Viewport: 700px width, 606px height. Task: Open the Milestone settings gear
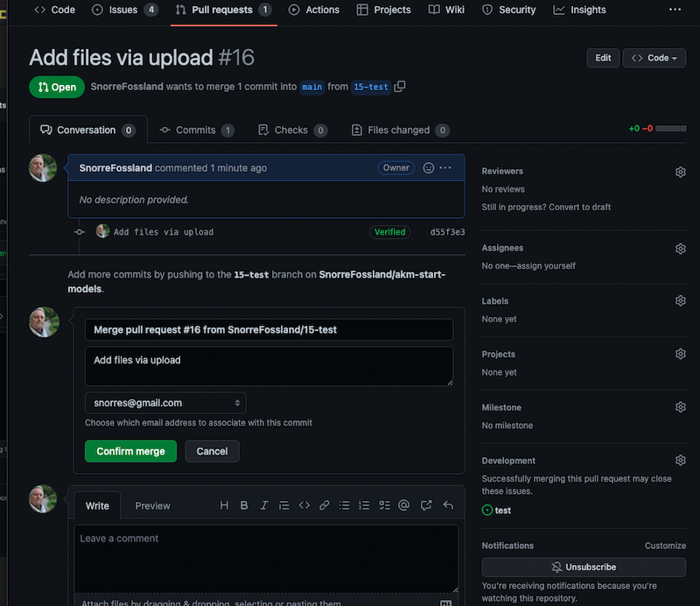[681, 407]
